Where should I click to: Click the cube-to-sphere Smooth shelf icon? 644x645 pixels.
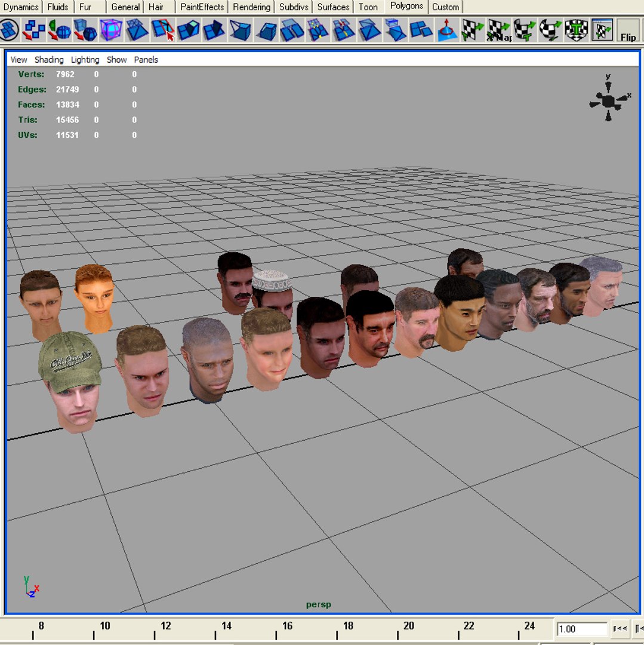pos(85,30)
